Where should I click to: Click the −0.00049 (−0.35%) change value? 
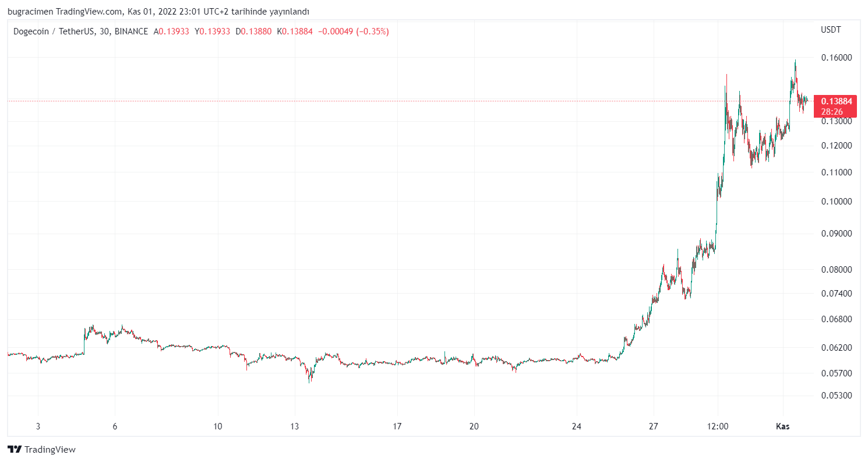pos(352,31)
